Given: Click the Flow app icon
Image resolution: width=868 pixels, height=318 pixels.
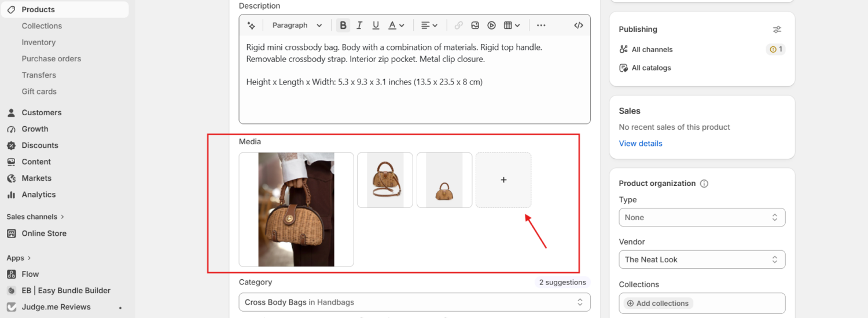Looking at the screenshot, I should (x=11, y=274).
